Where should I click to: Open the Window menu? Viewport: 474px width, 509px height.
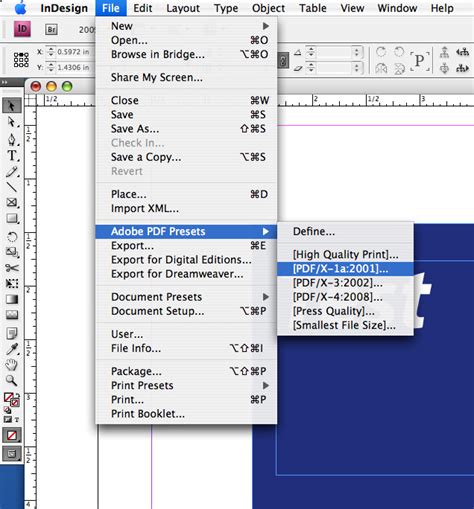397,8
